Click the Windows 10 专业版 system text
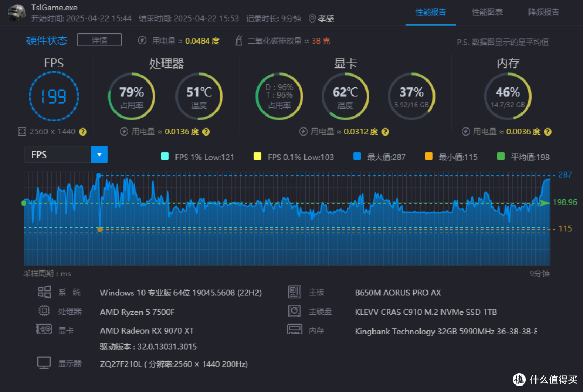Image resolution: width=583 pixels, height=392 pixels. pos(181,293)
